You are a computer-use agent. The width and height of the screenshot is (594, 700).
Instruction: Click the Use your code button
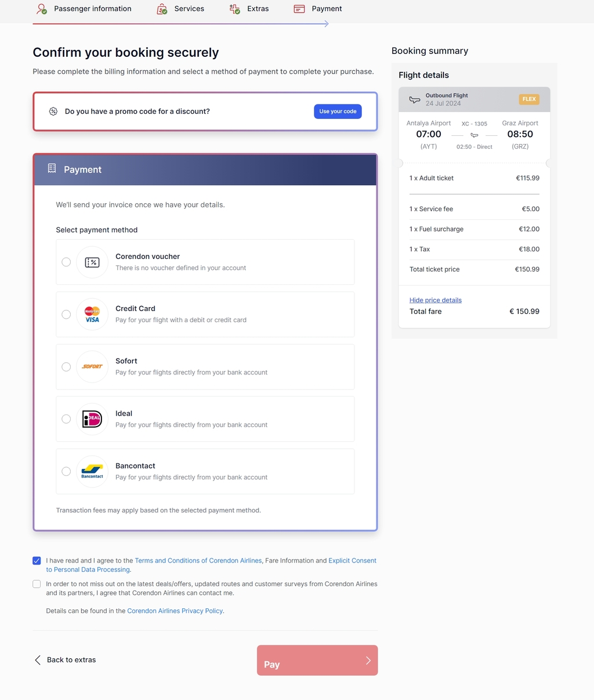click(x=338, y=111)
